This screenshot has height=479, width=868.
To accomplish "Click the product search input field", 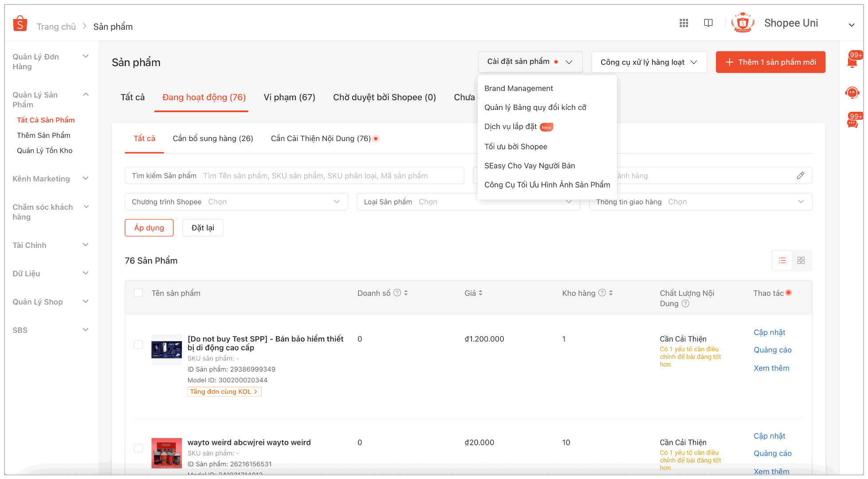I will point(315,176).
